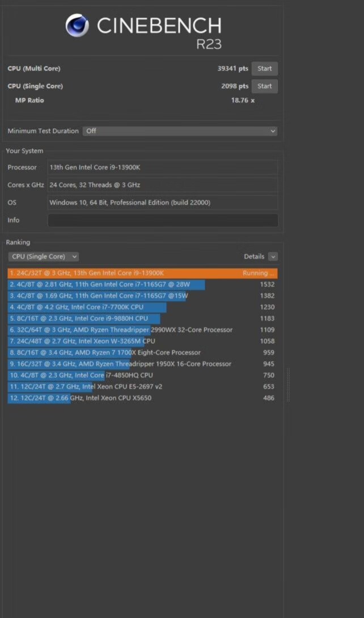Click the panel splitter handle dots
Viewport: 364px width, 618px height.
click(x=289, y=385)
